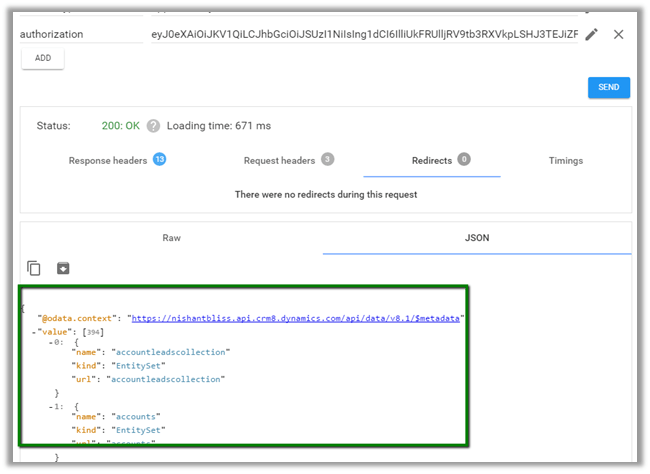Switch to Raw response view

point(172,238)
